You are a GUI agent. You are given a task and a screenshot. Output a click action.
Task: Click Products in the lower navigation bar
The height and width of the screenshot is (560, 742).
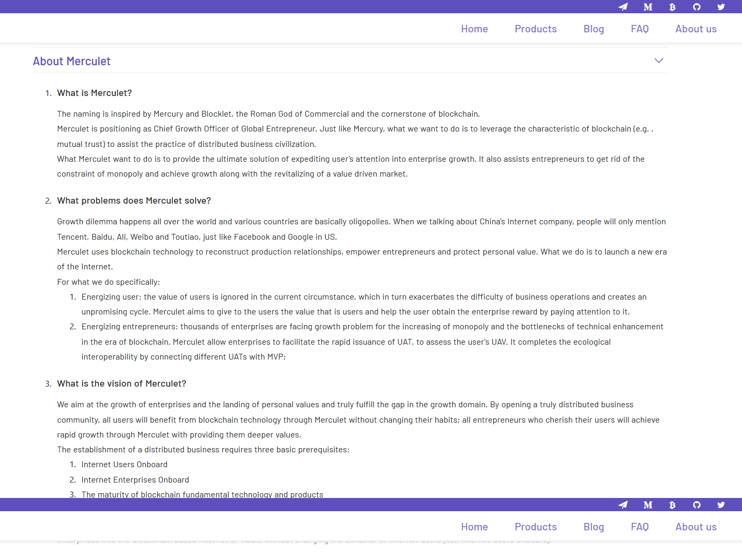pyautogui.click(x=536, y=527)
